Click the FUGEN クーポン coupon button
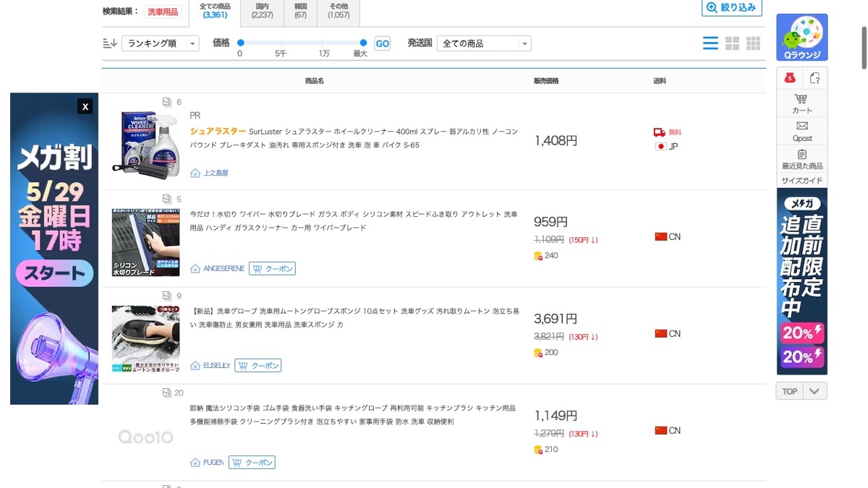The height and width of the screenshot is (488, 868). pos(252,462)
